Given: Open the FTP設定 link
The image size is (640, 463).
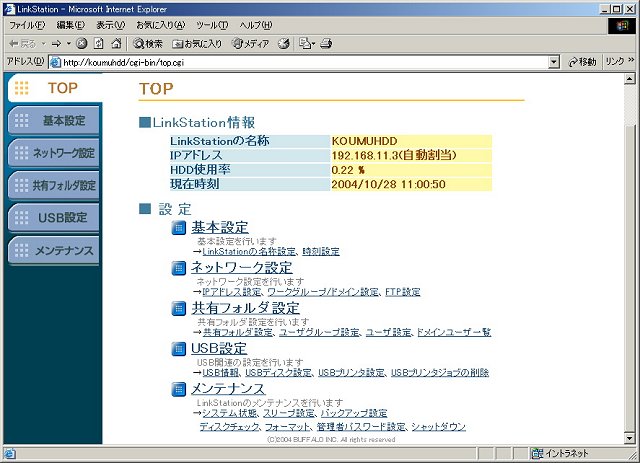Looking at the screenshot, I should point(402,292).
